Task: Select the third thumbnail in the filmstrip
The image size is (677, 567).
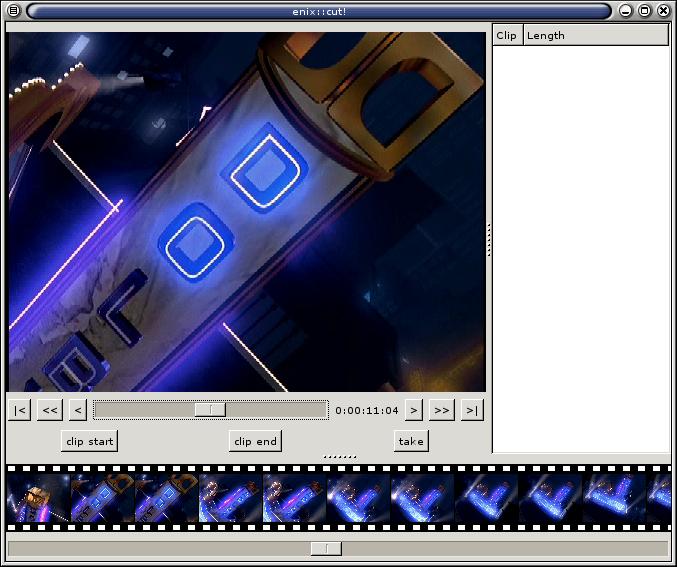Action: coord(166,498)
